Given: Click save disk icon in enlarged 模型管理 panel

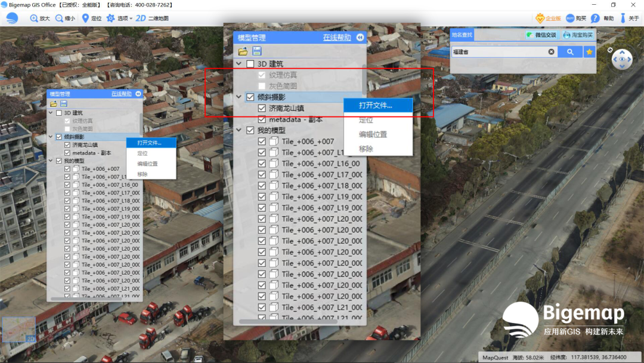Looking at the screenshot, I should point(257,51).
